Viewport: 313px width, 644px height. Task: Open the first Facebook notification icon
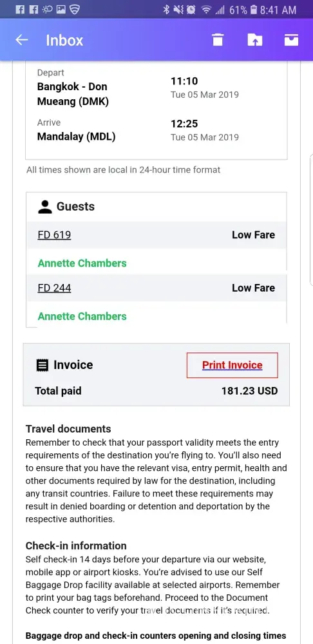(20, 10)
